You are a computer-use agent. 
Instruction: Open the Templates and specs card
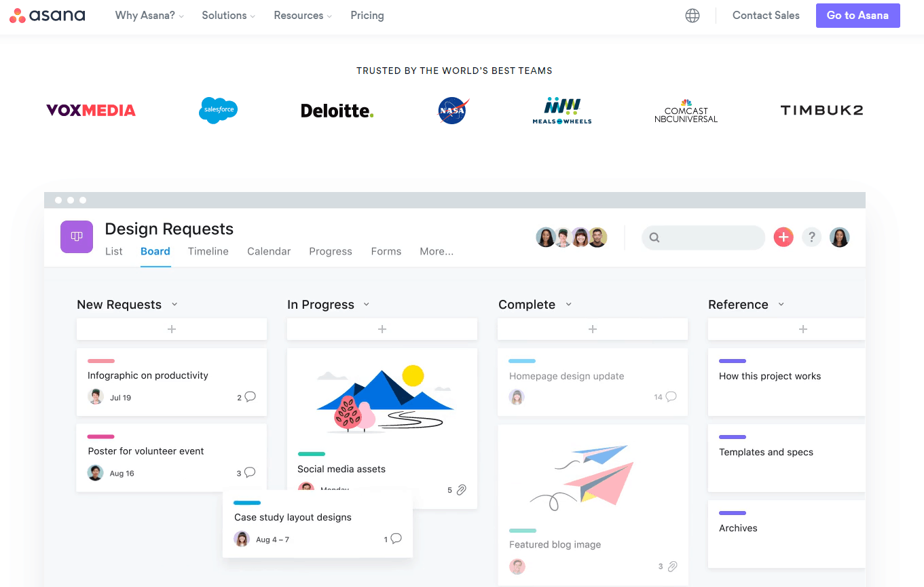pyautogui.click(x=787, y=458)
